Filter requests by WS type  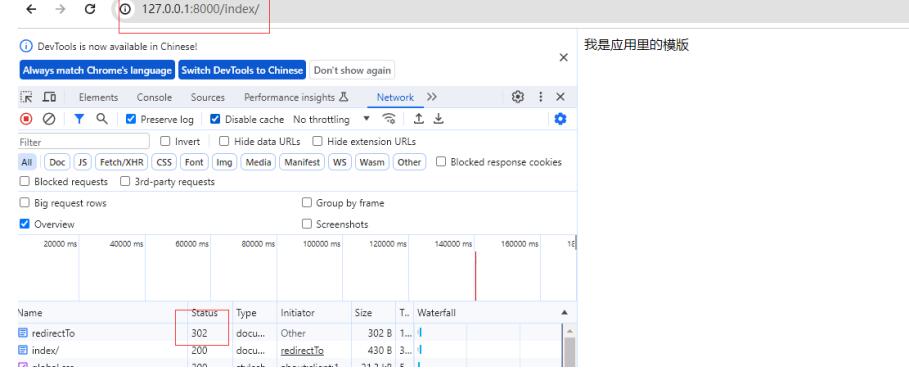tap(340, 162)
